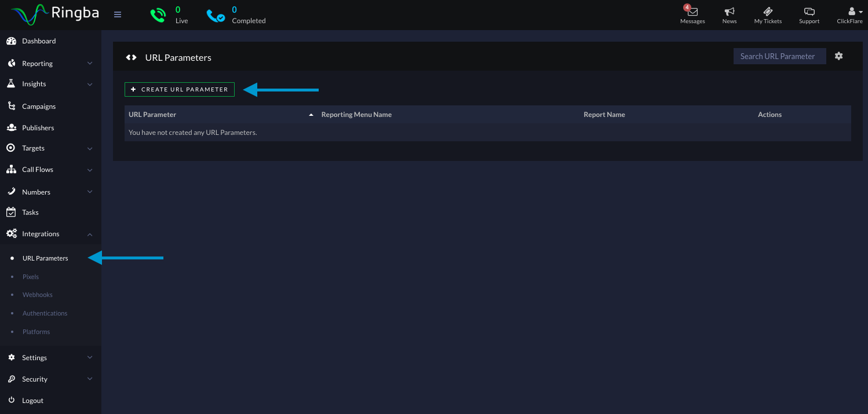Click the Reporting pie chart icon
Image resolution: width=868 pixels, height=414 pixels.
coord(11,63)
